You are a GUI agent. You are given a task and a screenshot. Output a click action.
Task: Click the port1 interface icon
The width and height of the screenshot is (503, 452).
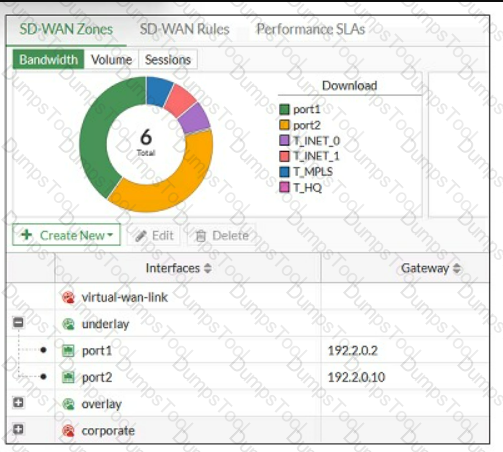tap(68, 351)
